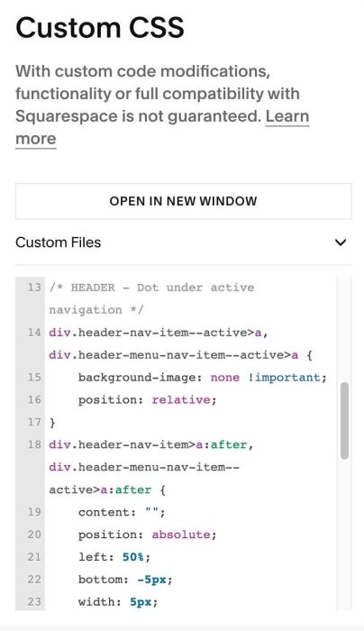
Task: Click closing brace on line 17
Action: coord(52,423)
